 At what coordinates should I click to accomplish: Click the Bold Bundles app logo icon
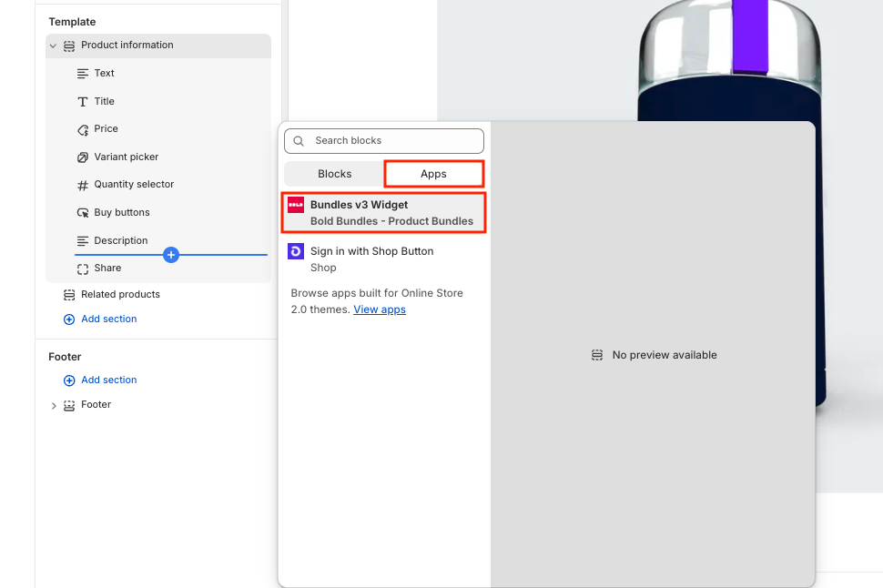pyautogui.click(x=296, y=205)
